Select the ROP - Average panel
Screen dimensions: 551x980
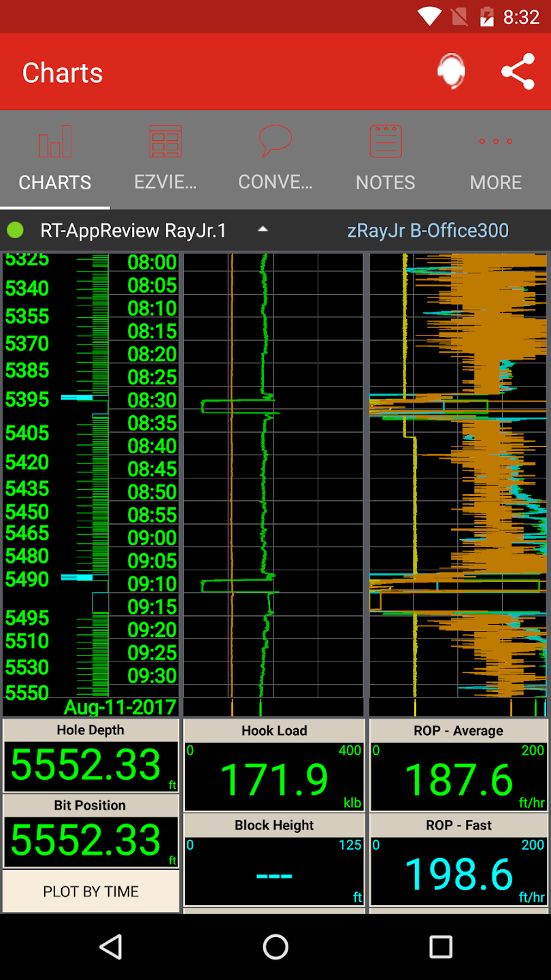pyautogui.click(x=458, y=766)
